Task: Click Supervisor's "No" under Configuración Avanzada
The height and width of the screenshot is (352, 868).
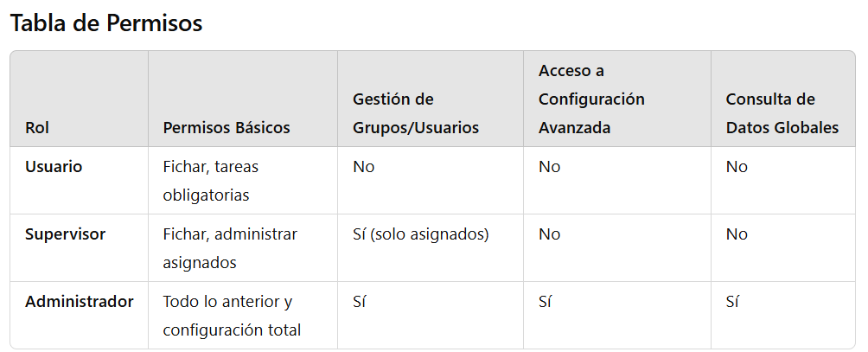Action: coord(550,234)
